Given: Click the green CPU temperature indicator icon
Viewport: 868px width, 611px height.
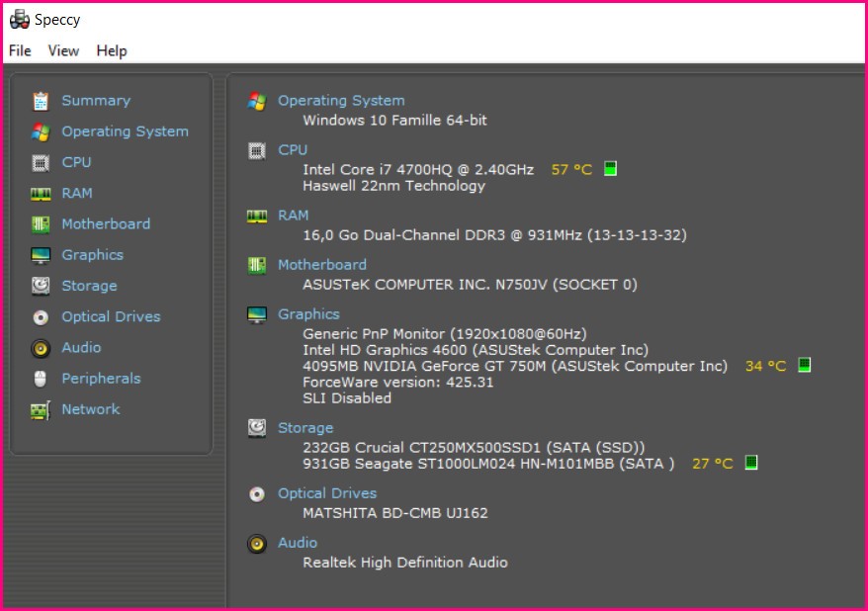Looking at the screenshot, I should coord(610,168).
